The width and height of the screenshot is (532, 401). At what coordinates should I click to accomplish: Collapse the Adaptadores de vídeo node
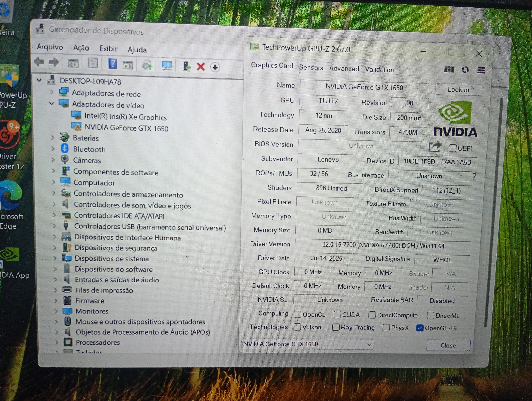point(52,104)
